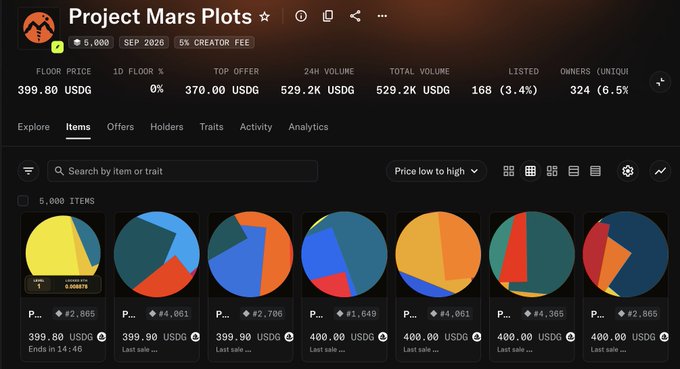Click the 5,000 ITEMS count label
Screen dimensions: 680x369
point(67,201)
